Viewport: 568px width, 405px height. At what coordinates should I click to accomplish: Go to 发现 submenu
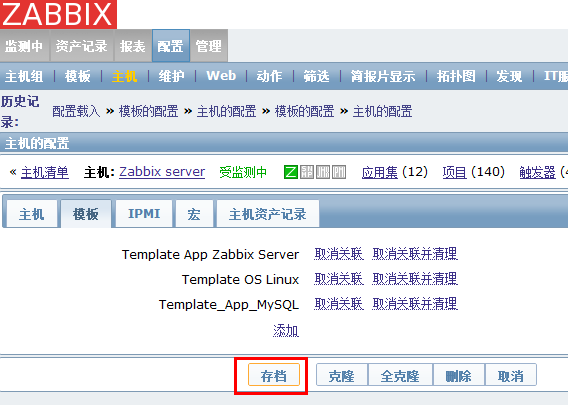[x=509, y=76]
